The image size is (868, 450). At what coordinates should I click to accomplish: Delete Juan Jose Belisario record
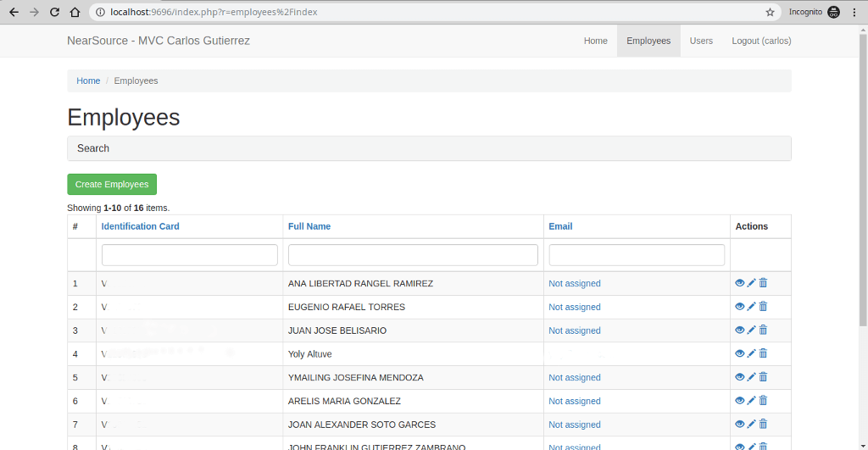[763, 330]
